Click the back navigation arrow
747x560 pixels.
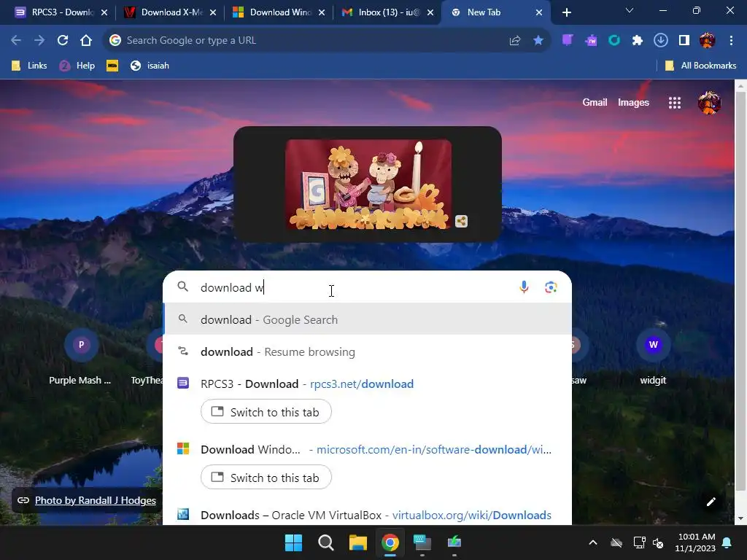click(16, 41)
